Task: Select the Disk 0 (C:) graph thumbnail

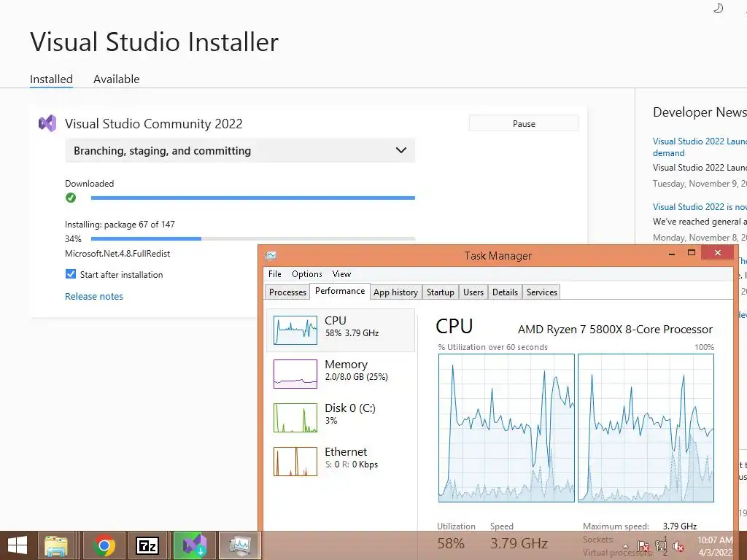Action: (295, 418)
